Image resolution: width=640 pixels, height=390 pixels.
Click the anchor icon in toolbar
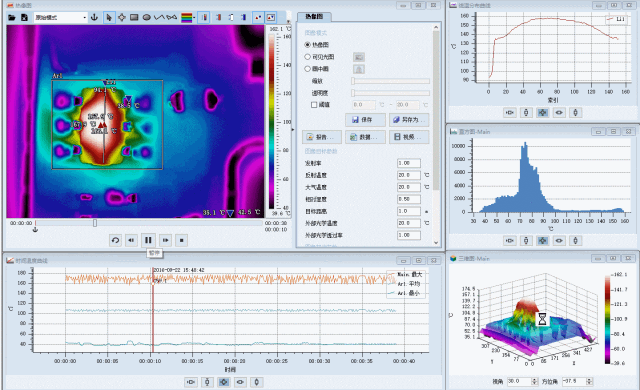click(95, 18)
